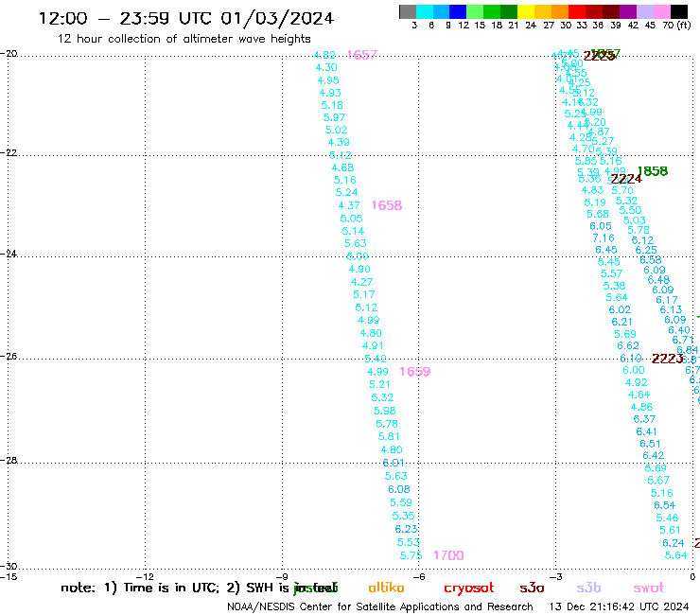Click the pink swot time label 1658
The height and width of the screenshot is (615, 700).
pos(387,205)
